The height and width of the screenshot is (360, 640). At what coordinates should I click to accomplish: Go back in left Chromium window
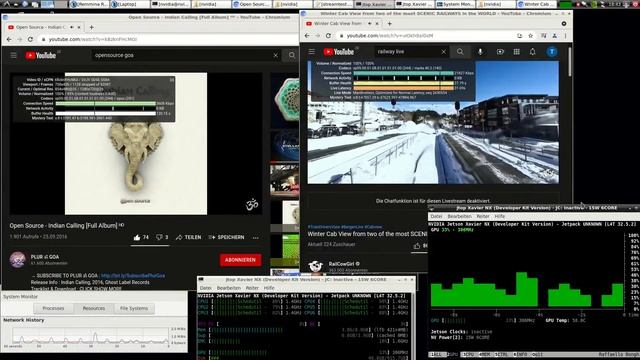click(x=9, y=39)
